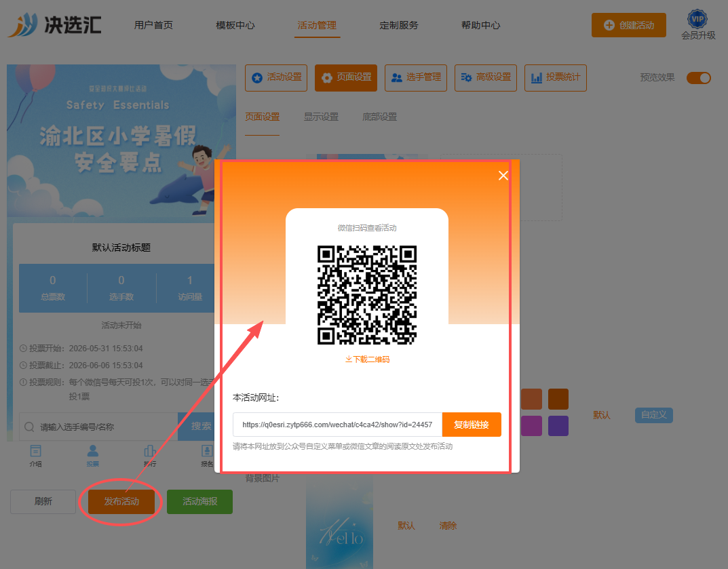Close the QR code dialog
The height and width of the screenshot is (569, 728).
[503, 176]
